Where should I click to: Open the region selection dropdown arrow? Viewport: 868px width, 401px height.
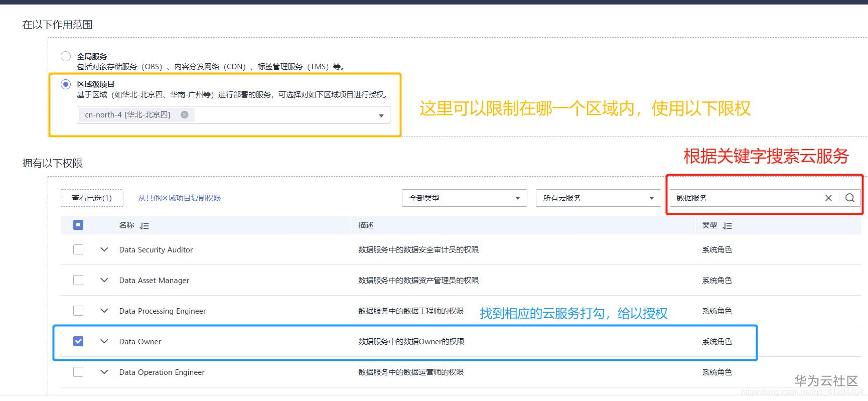click(381, 115)
